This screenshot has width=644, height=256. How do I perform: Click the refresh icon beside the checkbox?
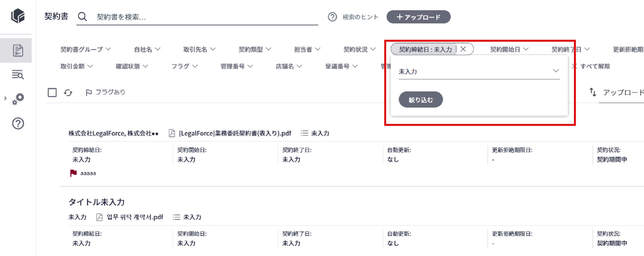tap(68, 93)
